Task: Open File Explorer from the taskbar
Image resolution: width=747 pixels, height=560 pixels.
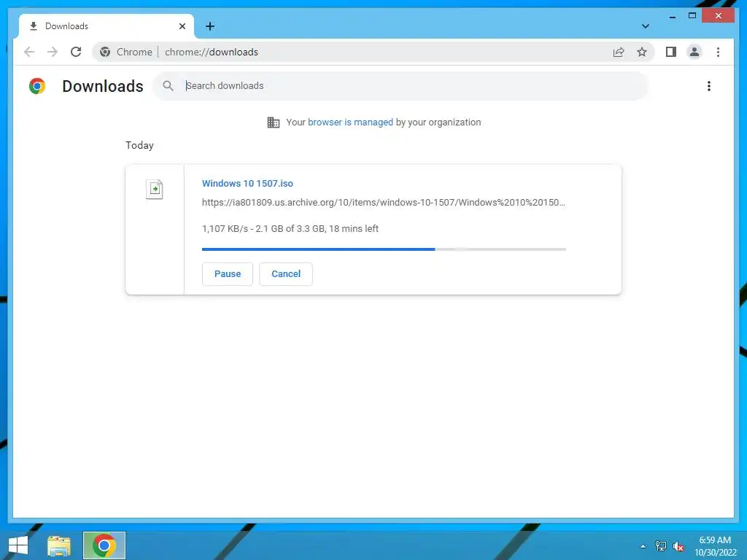Action: tap(58, 545)
